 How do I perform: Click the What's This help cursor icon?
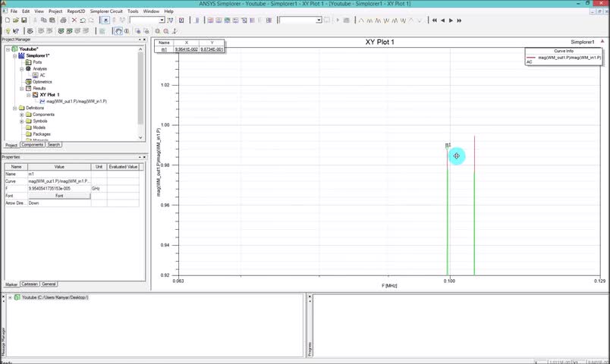[16, 31]
